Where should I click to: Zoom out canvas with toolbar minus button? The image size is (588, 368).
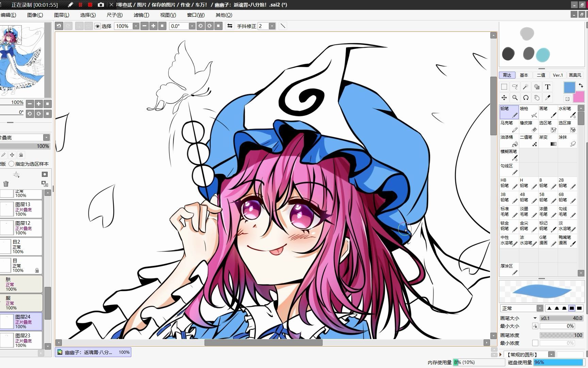click(x=144, y=26)
